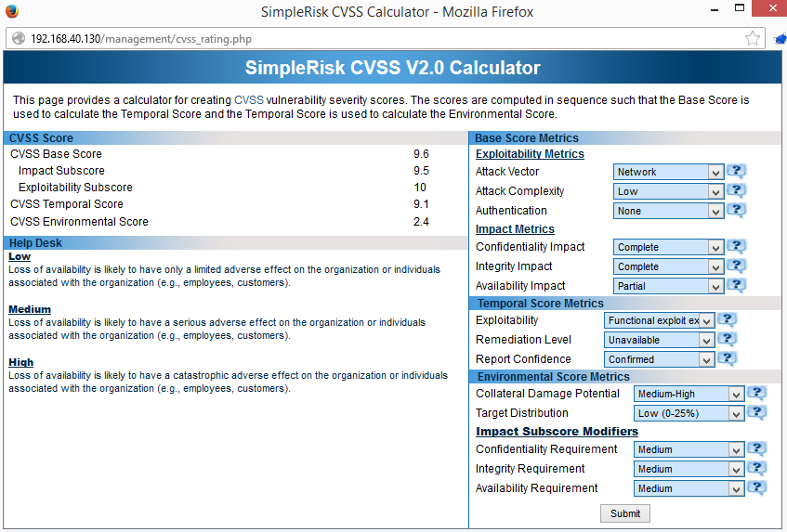
Task: Click the SimpleRisk CVSS V2.0 Calculator title
Action: point(392,68)
